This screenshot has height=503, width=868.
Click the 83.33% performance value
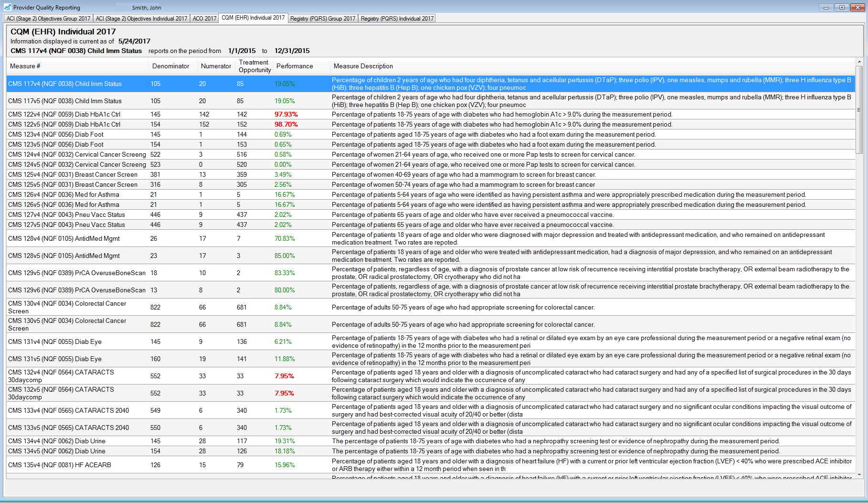(x=285, y=273)
